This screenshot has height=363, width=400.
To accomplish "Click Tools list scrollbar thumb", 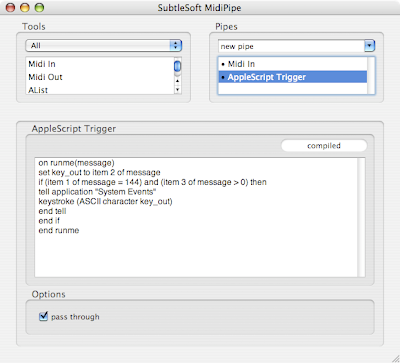I will 178,66.
